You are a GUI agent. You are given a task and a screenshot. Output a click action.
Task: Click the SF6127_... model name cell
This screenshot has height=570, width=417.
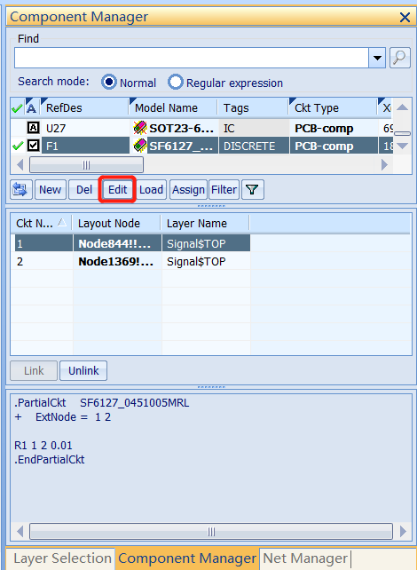[x=174, y=146]
